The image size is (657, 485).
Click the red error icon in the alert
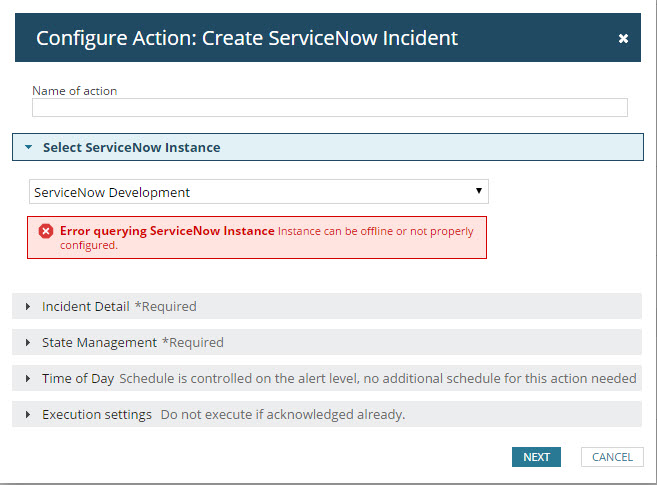(46, 231)
